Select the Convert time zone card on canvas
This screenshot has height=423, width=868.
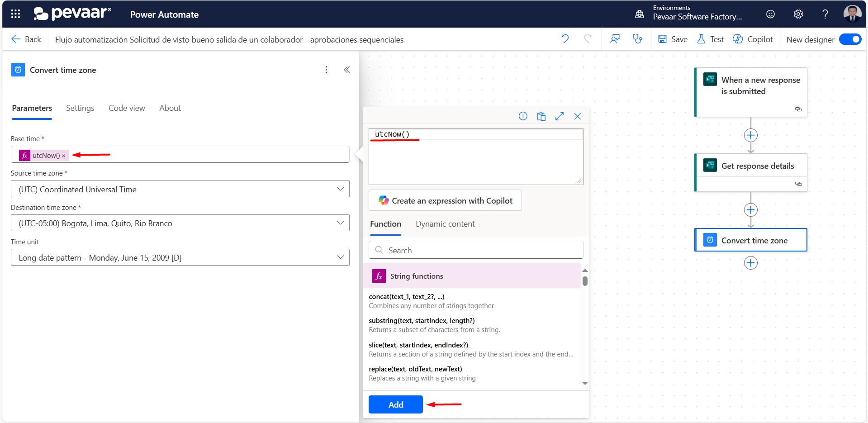point(751,240)
